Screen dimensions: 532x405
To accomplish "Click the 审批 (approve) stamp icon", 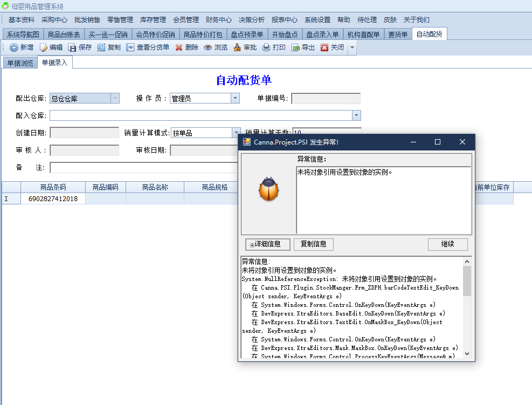I will tap(237, 47).
